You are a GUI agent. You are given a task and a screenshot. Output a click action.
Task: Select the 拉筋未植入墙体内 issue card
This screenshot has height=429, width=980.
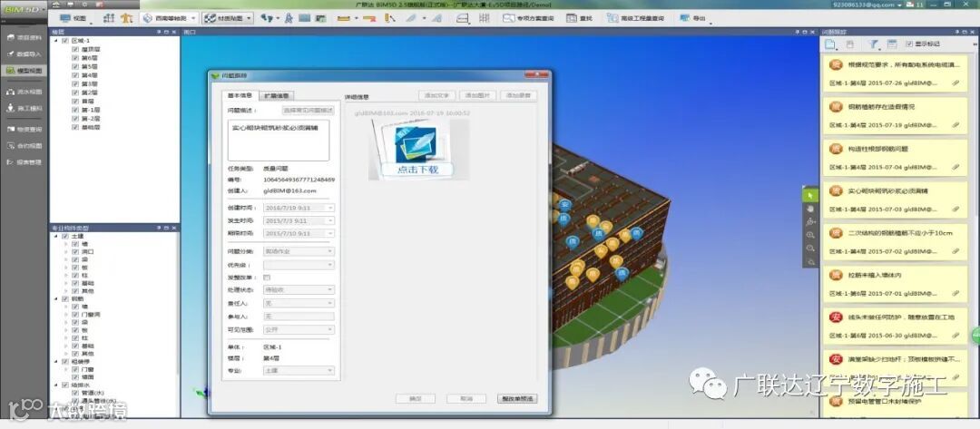[x=895, y=282]
